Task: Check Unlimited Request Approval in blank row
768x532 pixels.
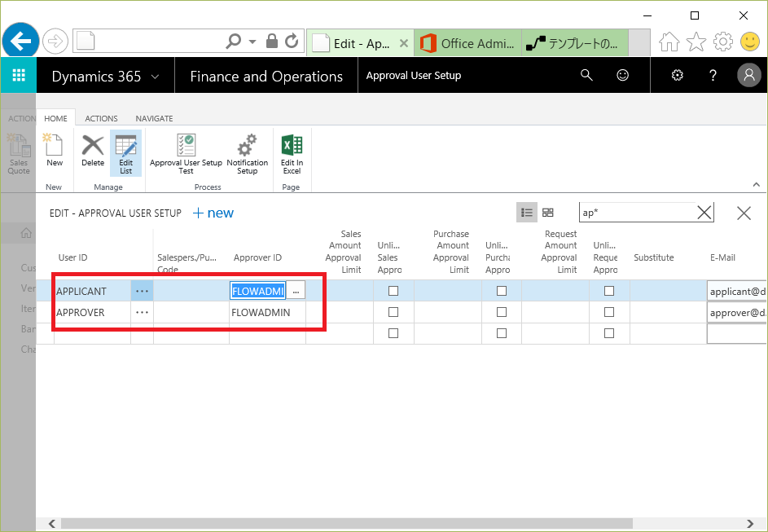Action: coord(609,333)
